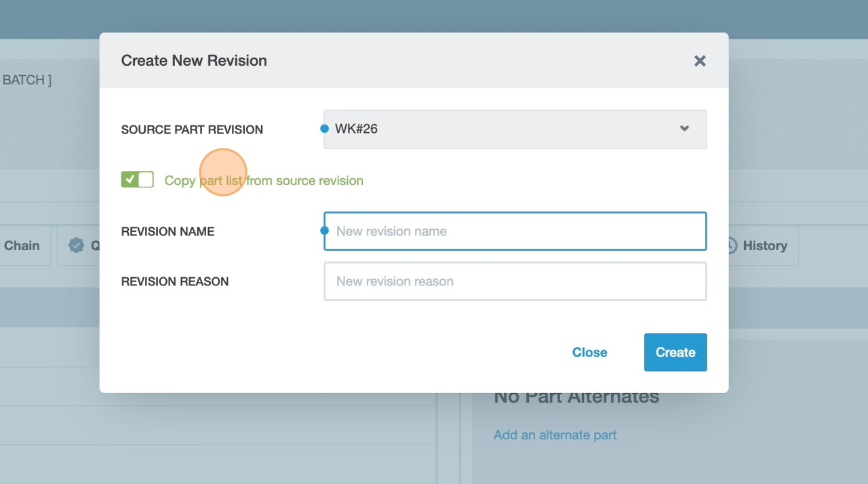The width and height of the screenshot is (868, 484).
Task: Click the Close text button
Action: (x=589, y=352)
